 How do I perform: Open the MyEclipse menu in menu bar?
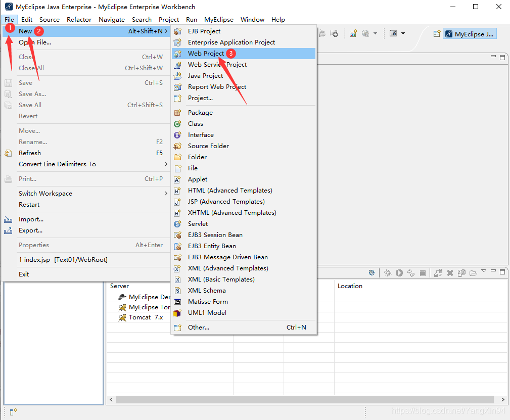218,20
